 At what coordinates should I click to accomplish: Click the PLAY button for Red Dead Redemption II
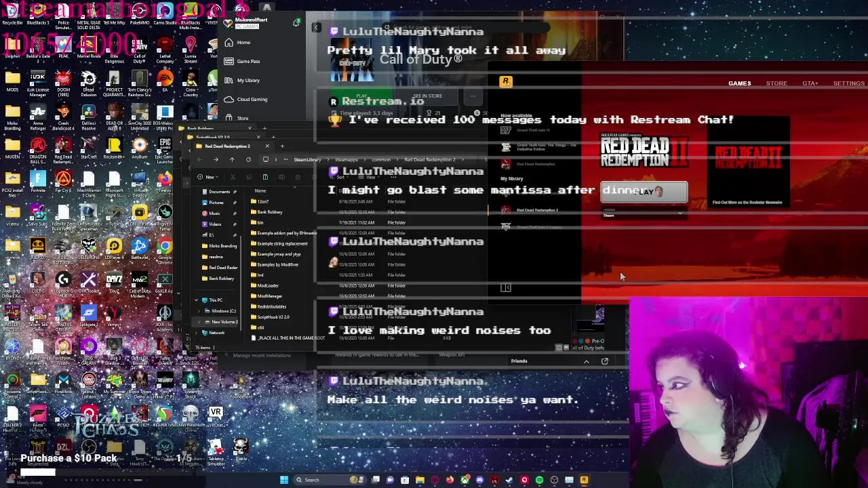click(644, 192)
